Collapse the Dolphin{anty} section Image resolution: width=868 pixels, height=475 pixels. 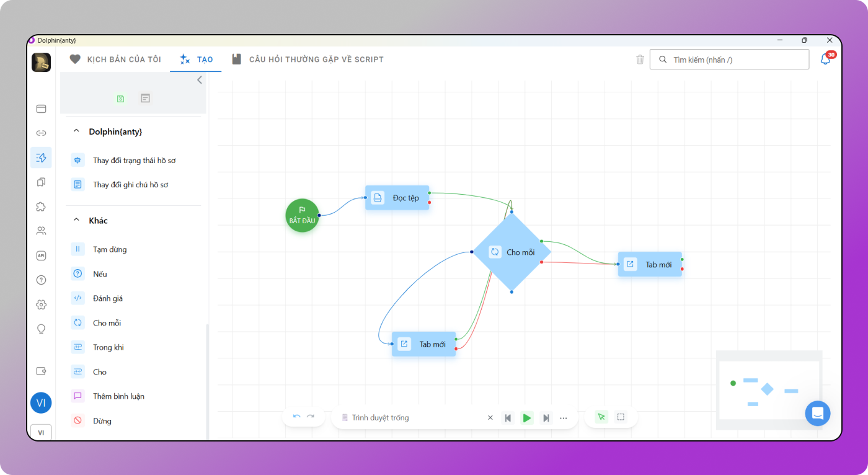click(x=77, y=131)
